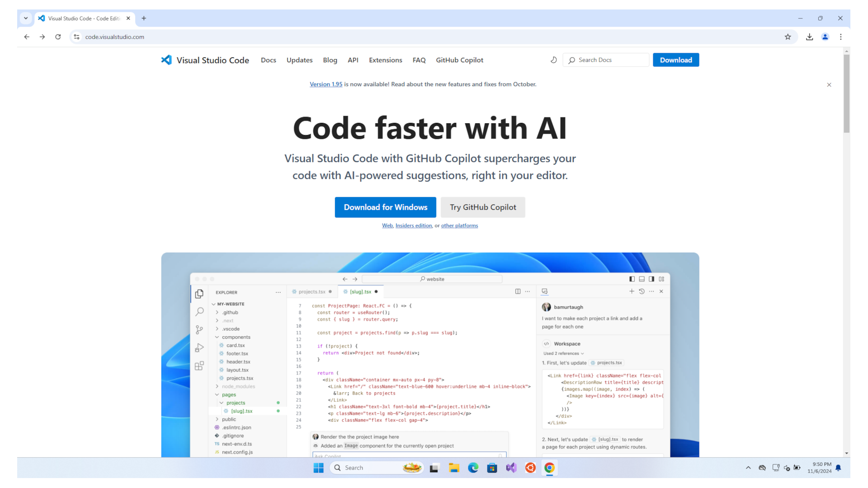Image resolution: width=868 pixels, height=488 pixels.
Task: Open the Search view in the activity bar
Action: 199,311
